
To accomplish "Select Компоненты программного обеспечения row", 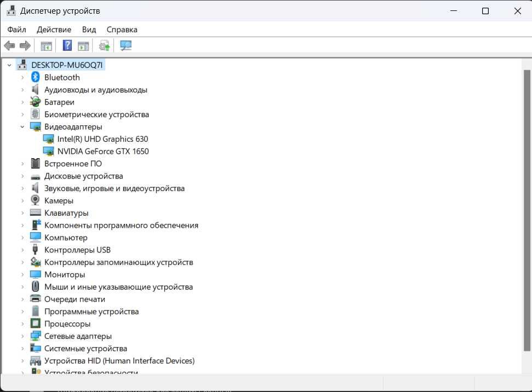I will pos(121,225).
